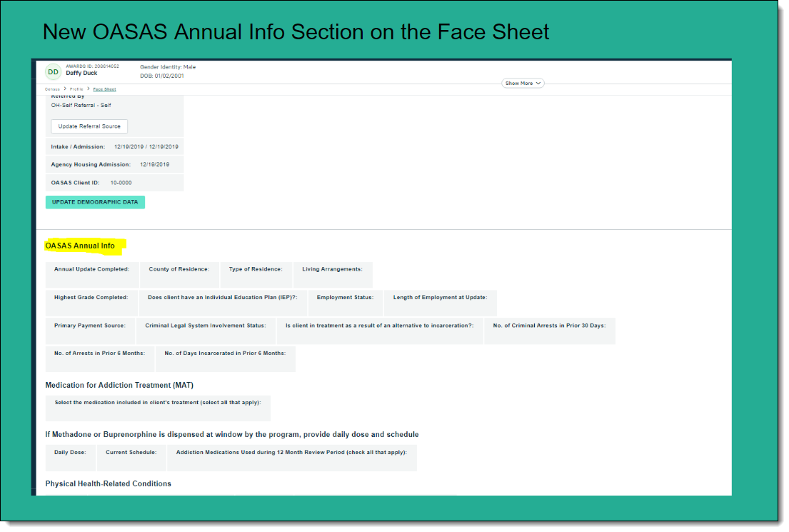Expand the Show More dropdown
Image resolution: width=789 pixels, height=532 pixels.
[x=523, y=84]
